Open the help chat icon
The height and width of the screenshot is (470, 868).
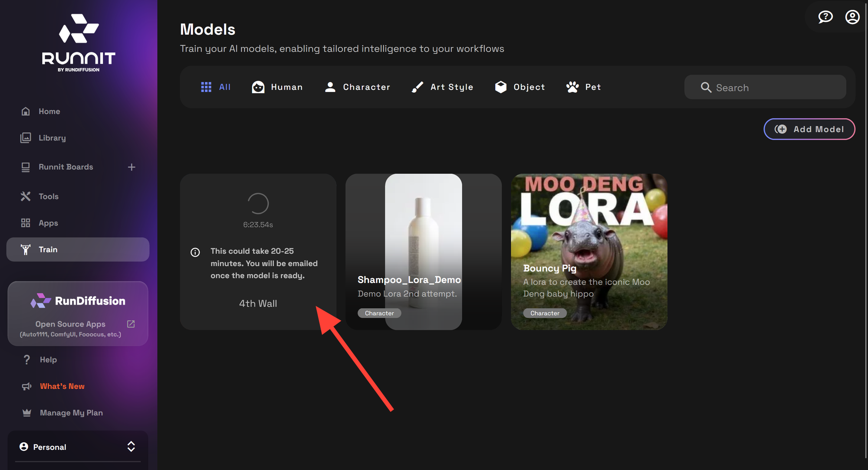pos(825,17)
